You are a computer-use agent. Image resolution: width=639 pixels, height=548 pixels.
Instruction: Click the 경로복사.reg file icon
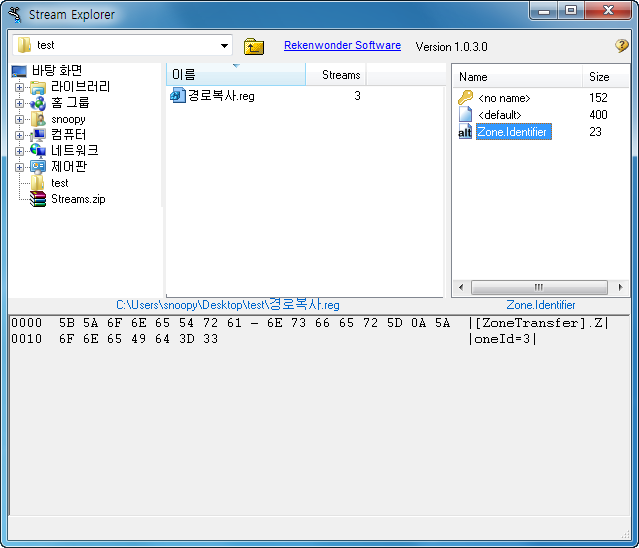coord(178,96)
